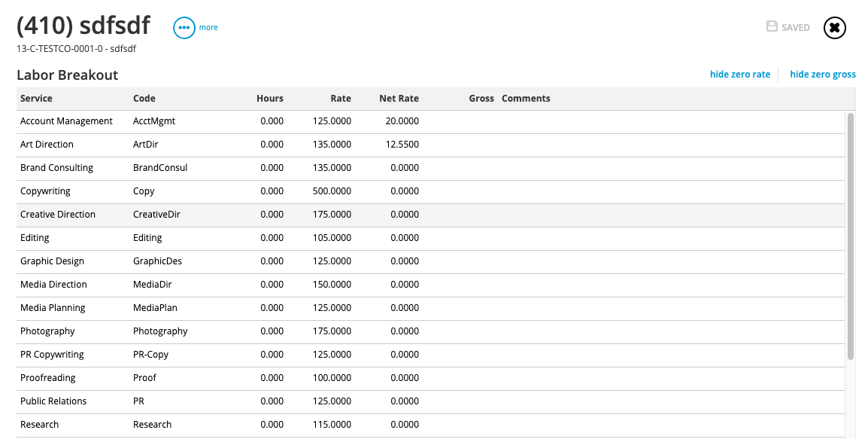Toggle 'hide zero gross' filter

coord(823,75)
